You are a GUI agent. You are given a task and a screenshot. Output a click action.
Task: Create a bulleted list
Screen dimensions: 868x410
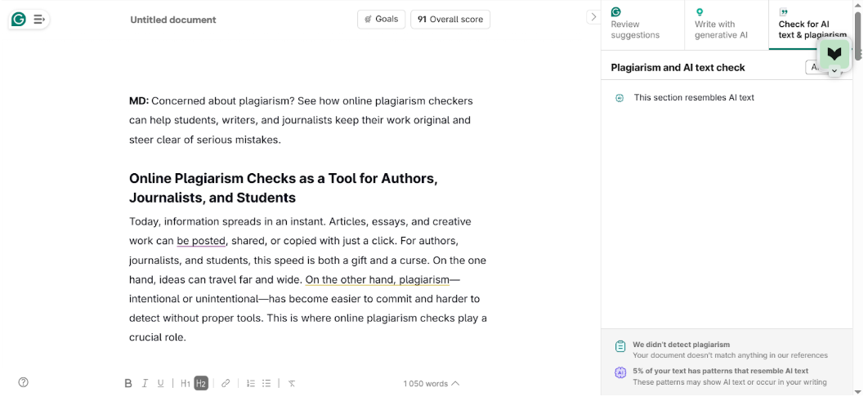tap(266, 383)
